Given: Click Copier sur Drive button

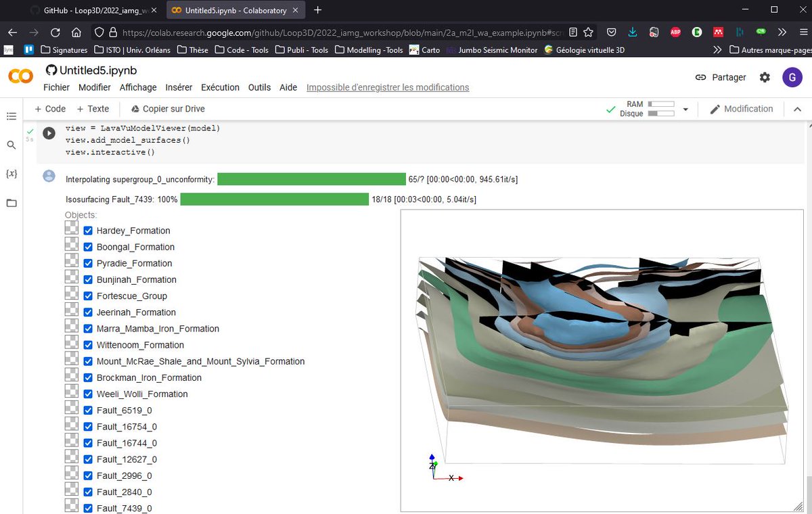Looking at the screenshot, I should [x=168, y=109].
